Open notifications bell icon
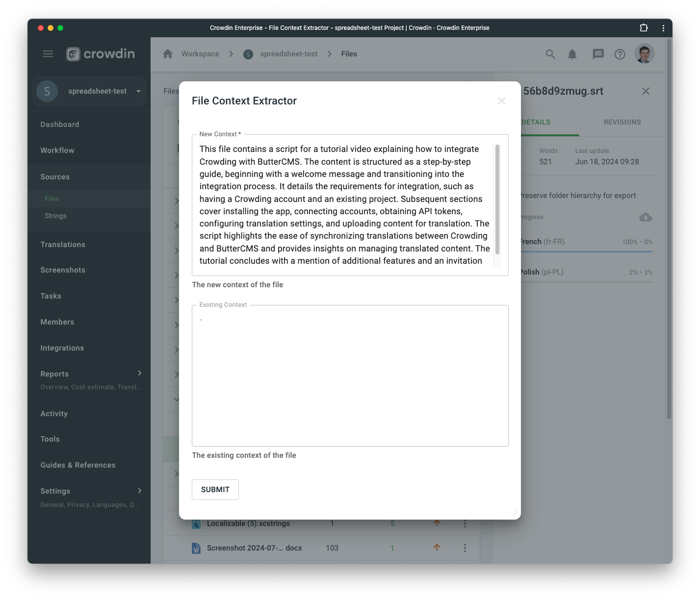The image size is (700, 600). [572, 54]
